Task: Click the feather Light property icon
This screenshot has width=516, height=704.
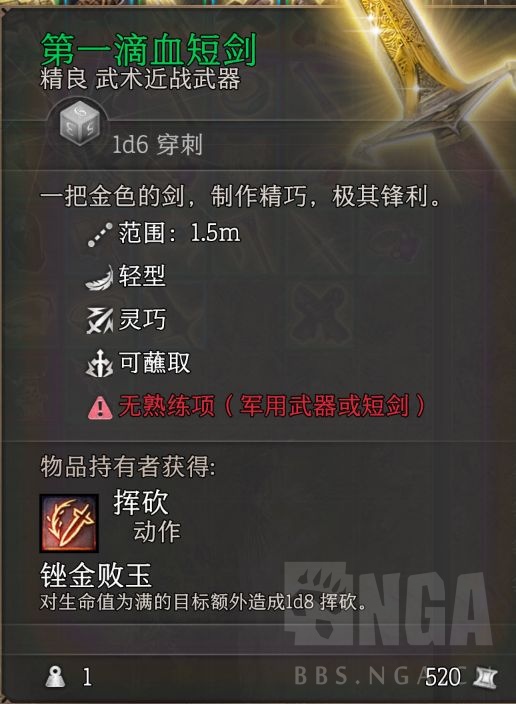Action: (99, 278)
